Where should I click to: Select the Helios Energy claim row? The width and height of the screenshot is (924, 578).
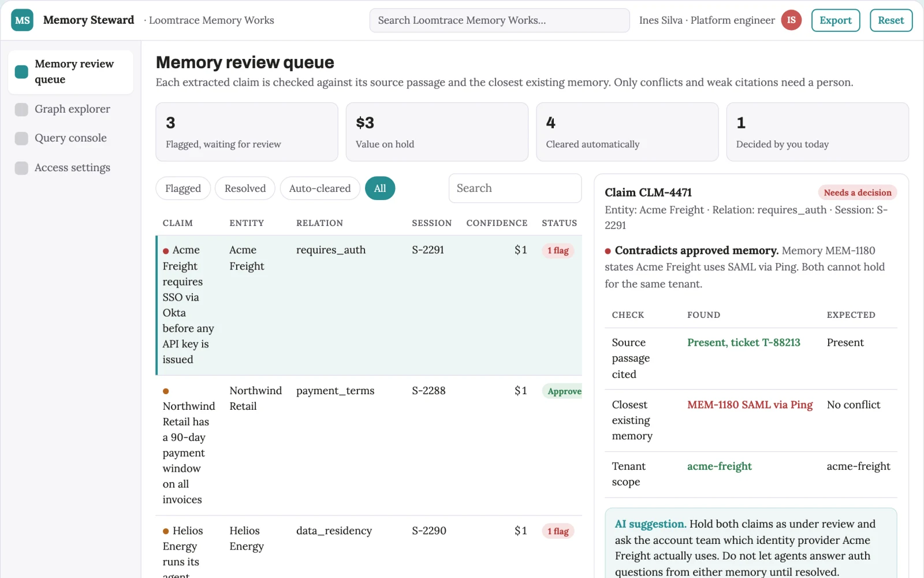pos(369,547)
